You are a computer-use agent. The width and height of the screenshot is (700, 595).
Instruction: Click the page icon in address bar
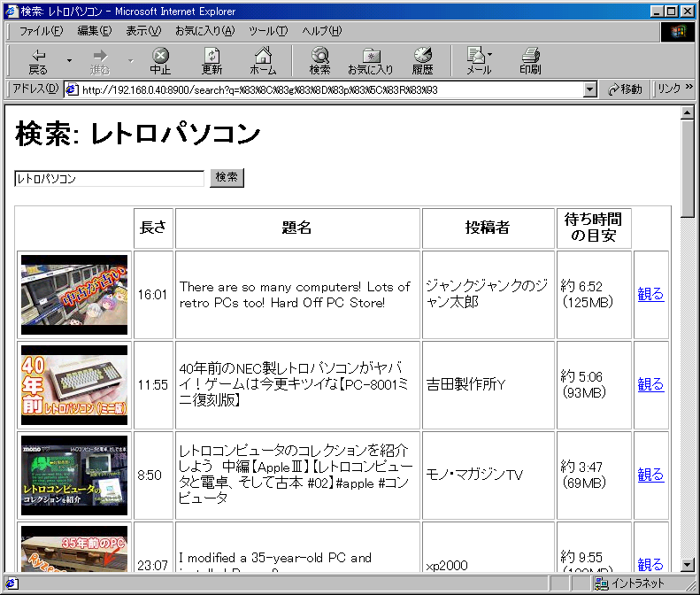[72, 89]
